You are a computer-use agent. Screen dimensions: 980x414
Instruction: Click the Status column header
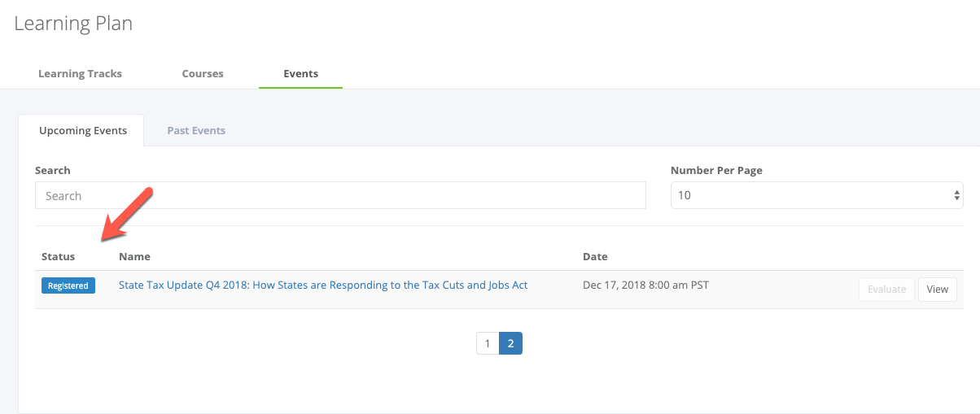(58, 256)
